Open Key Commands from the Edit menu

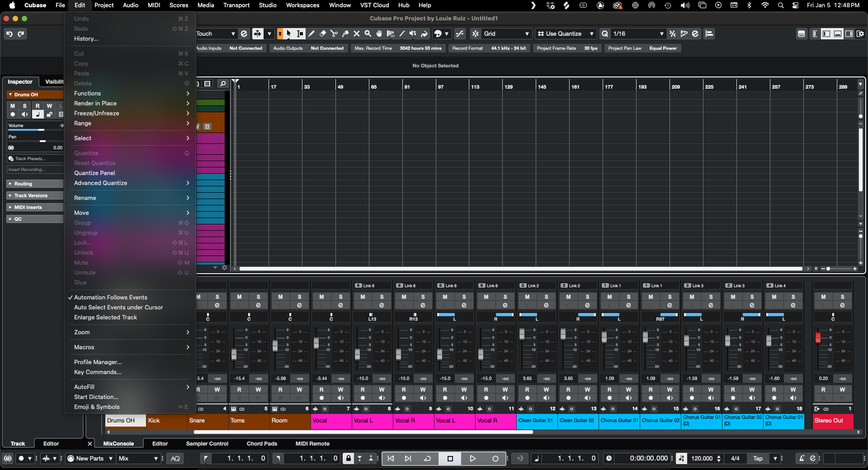130,372
